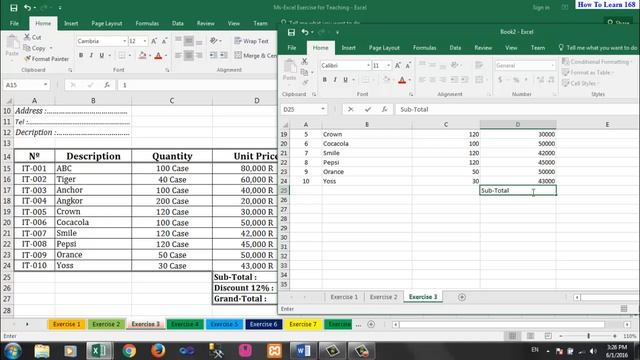Click Undo icon in the back Excel window

click(x=27, y=7)
